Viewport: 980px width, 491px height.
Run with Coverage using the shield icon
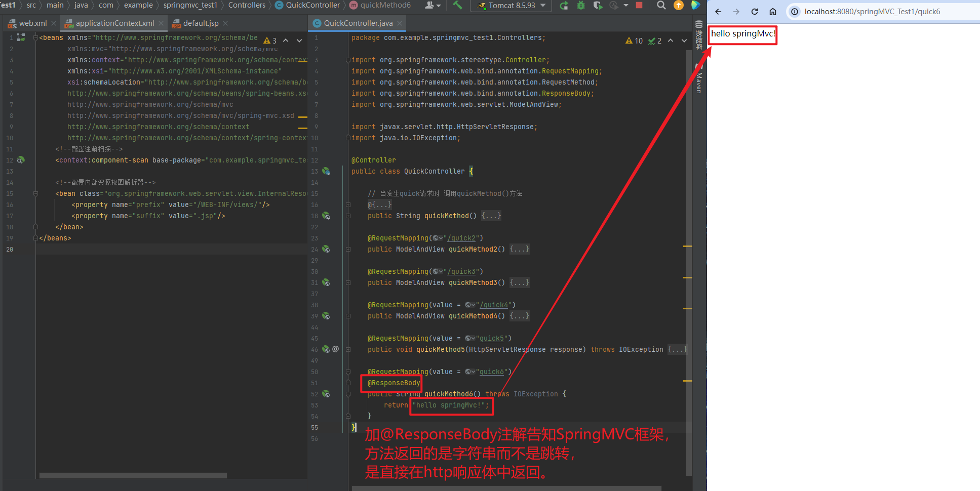click(598, 6)
